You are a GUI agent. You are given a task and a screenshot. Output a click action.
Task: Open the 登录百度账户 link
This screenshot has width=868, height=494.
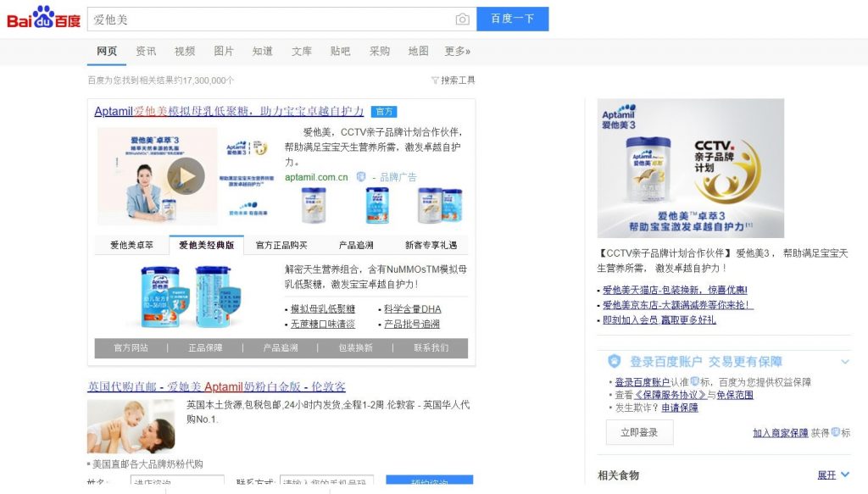click(x=643, y=382)
